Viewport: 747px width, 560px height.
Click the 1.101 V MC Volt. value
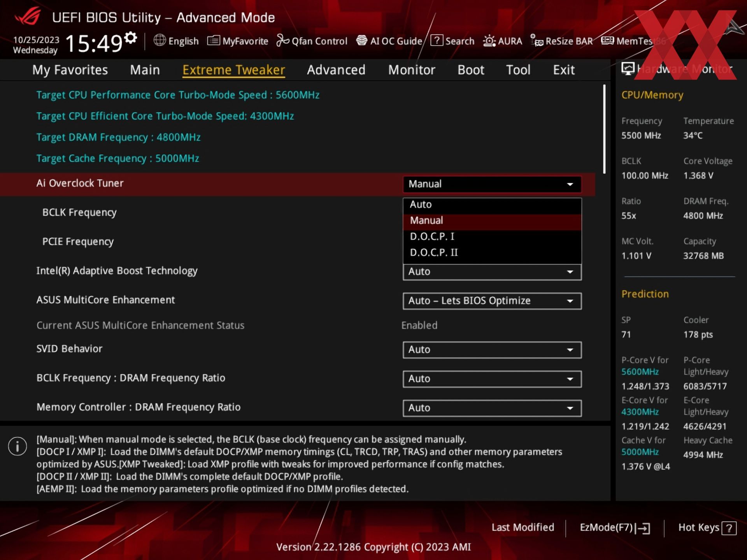click(x=636, y=256)
